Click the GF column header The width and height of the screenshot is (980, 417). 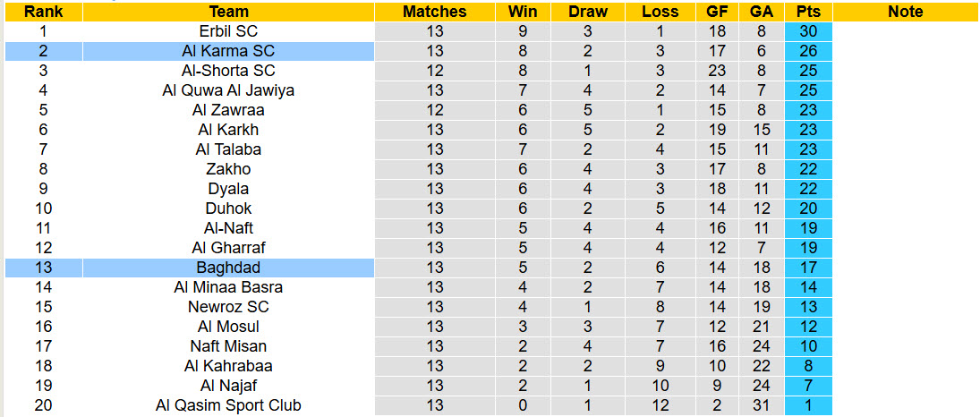717,12
